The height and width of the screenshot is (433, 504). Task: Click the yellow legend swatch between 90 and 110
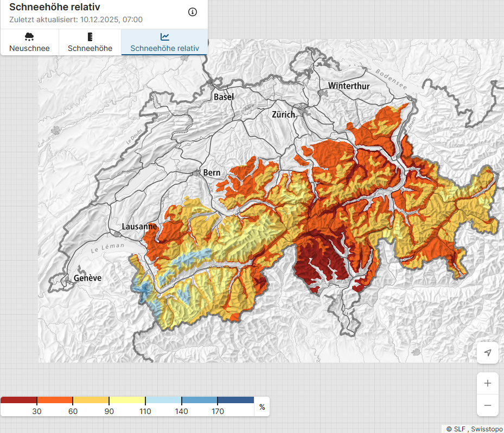(x=127, y=400)
